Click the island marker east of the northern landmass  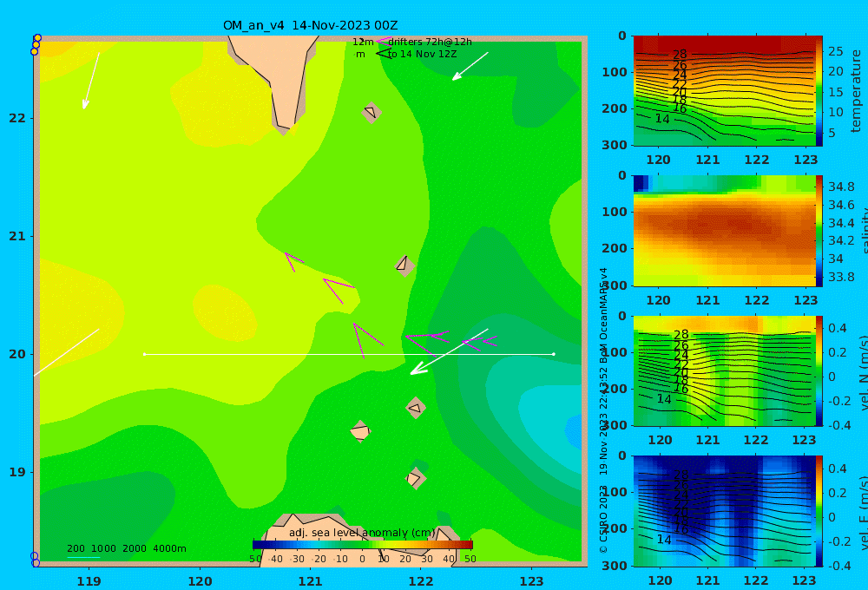pos(372,113)
